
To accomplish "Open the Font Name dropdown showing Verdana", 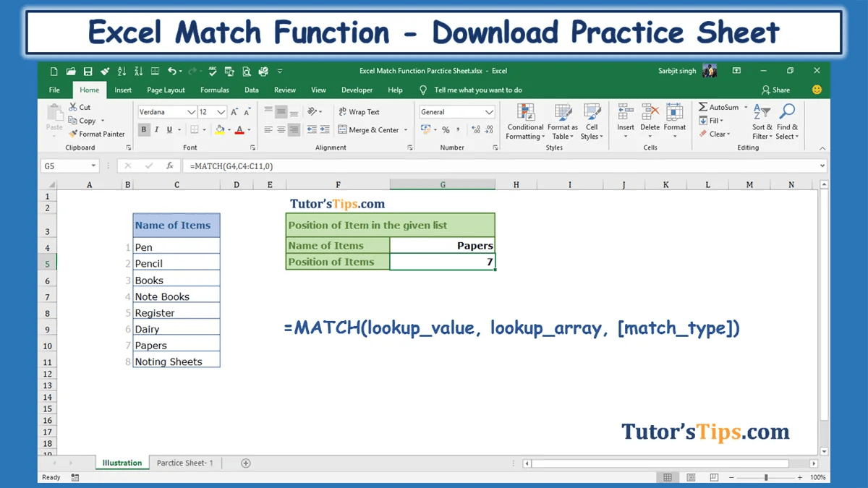I will (167, 111).
